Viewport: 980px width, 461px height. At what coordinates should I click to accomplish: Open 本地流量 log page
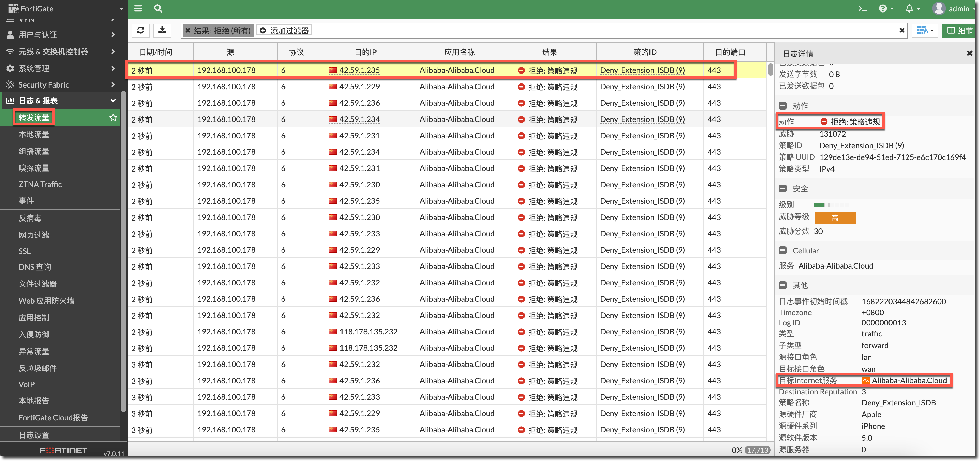click(x=34, y=134)
